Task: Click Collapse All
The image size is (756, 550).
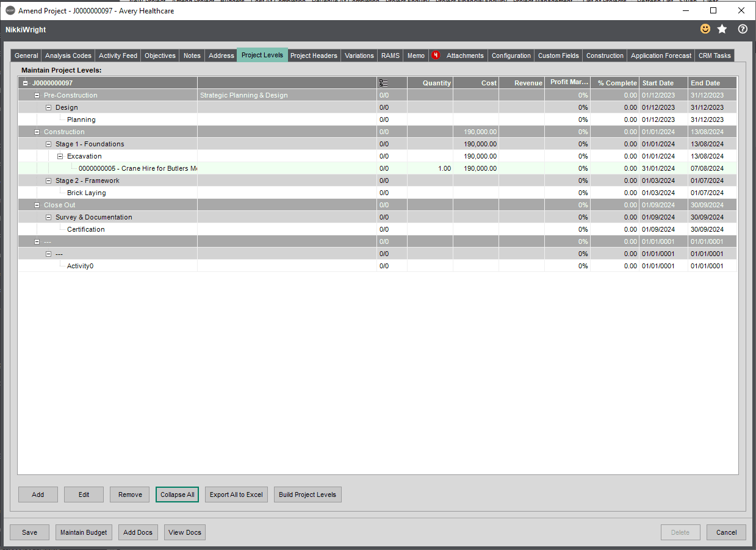Action: point(178,495)
